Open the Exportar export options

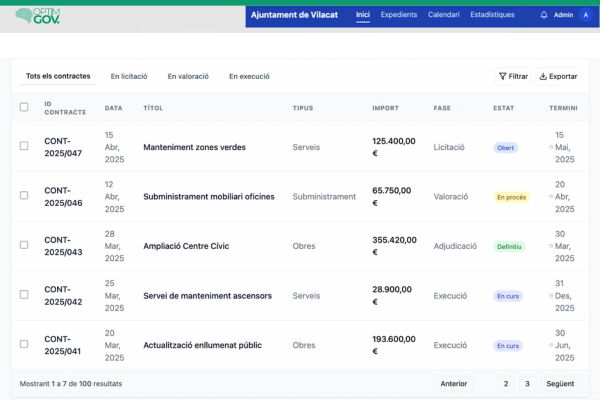pos(558,76)
